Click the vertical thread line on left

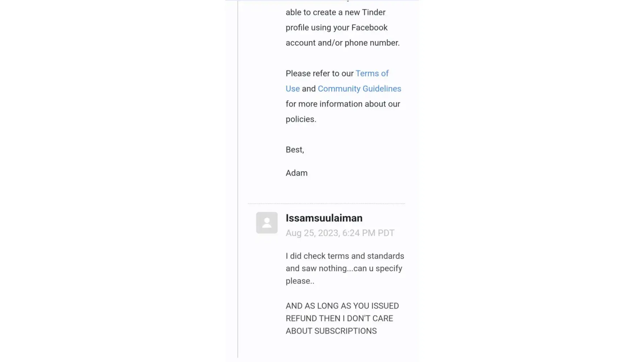(238, 181)
